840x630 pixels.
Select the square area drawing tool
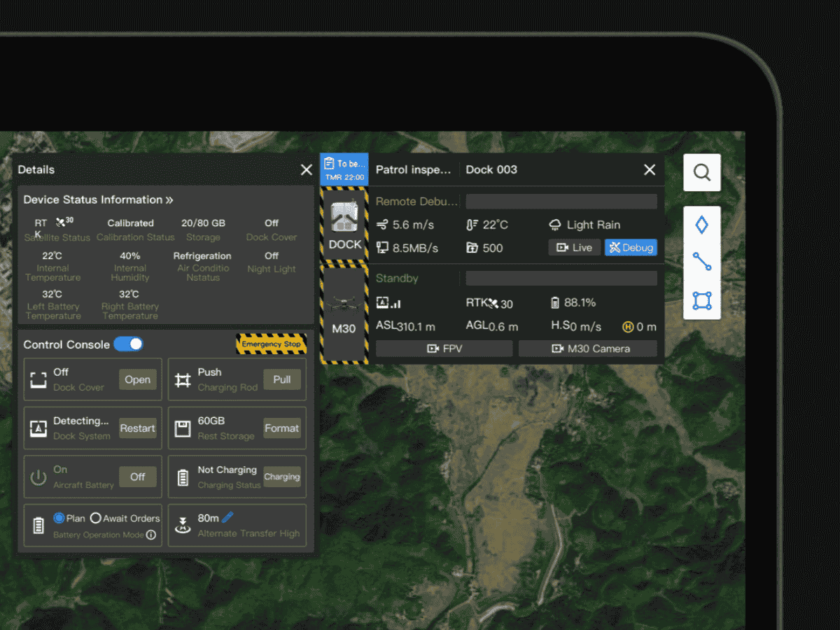pyautogui.click(x=701, y=300)
